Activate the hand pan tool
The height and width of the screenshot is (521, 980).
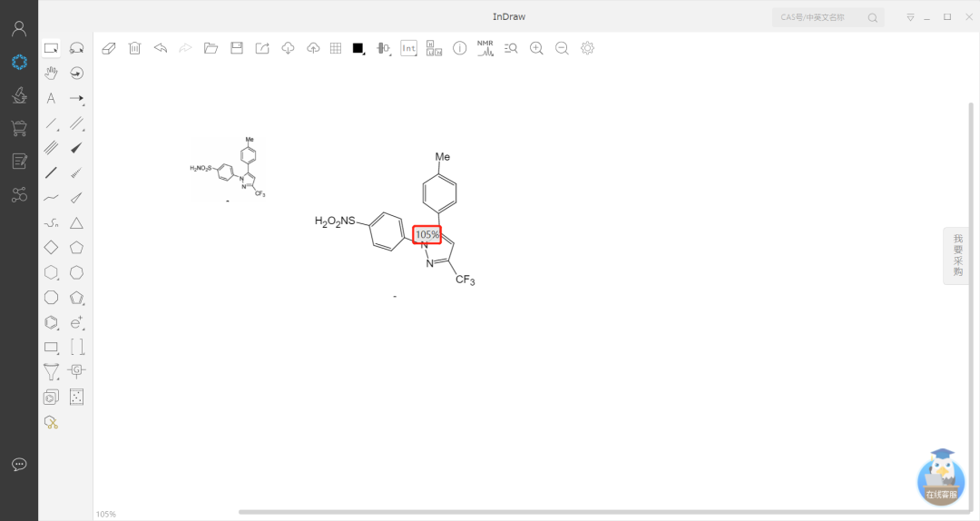52,73
